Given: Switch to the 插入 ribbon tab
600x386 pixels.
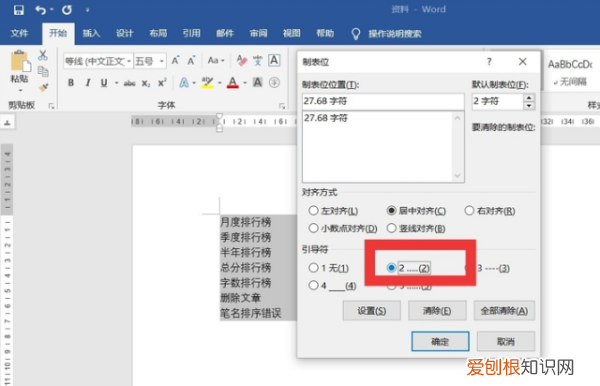Looking at the screenshot, I should click(91, 33).
